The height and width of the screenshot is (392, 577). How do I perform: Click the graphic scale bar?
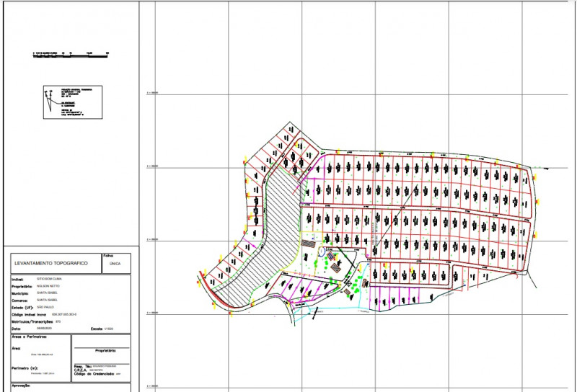click(x=71, y=55)
